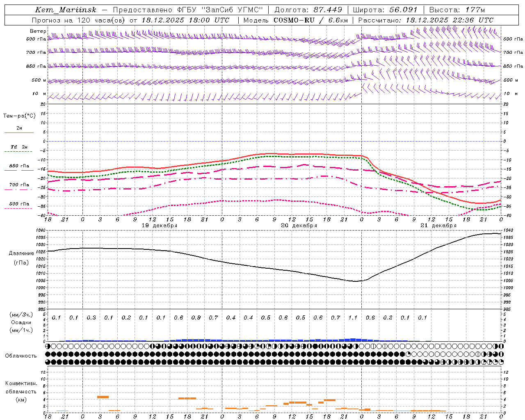Click the (мм/1ч.) unit label

click(21, 330)
